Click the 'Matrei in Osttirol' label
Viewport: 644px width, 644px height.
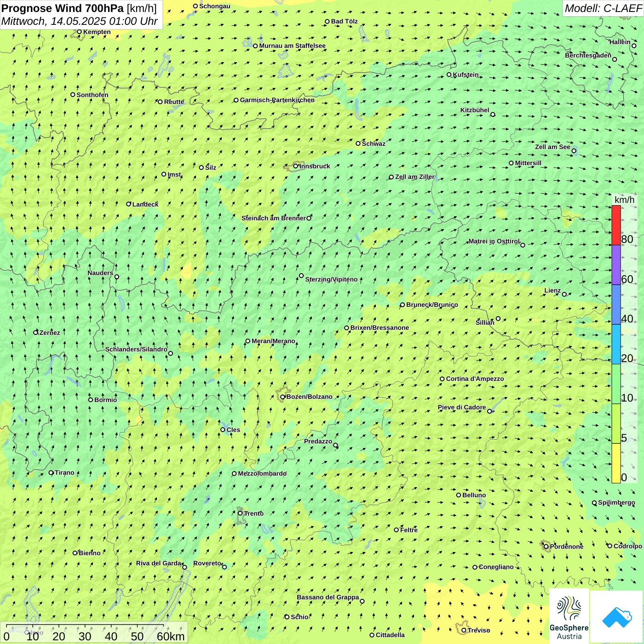click(494, 241)
